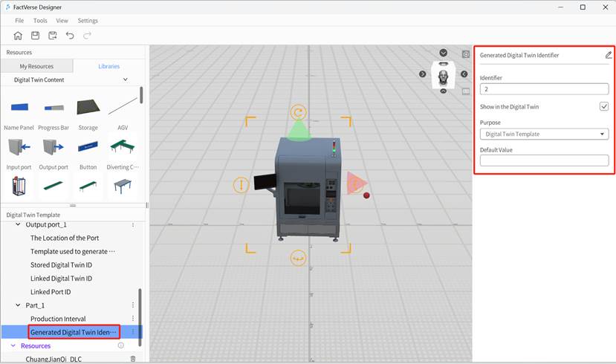Select the Button library item

tap(88, 153)
